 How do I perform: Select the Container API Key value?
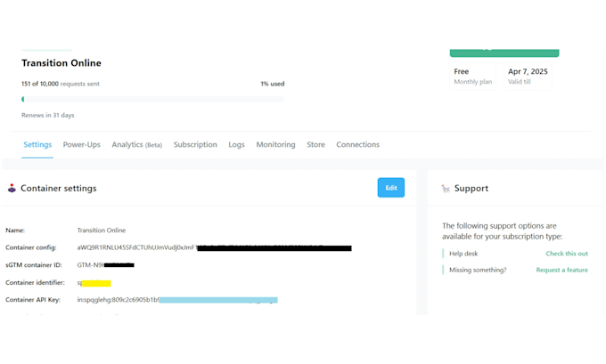pyautogui.click(x=177, y=300)
